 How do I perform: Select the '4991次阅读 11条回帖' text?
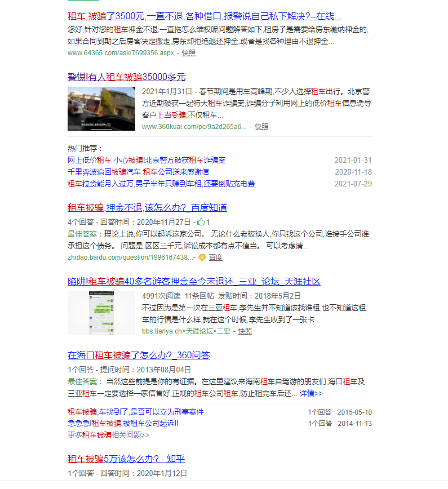pos(178,296)
